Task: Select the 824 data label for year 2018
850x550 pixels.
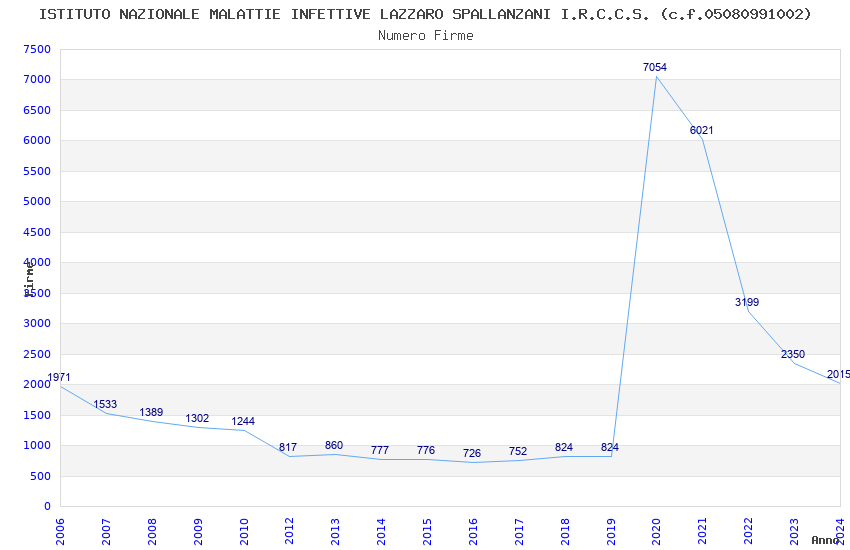Action: (x=564, y=448)
